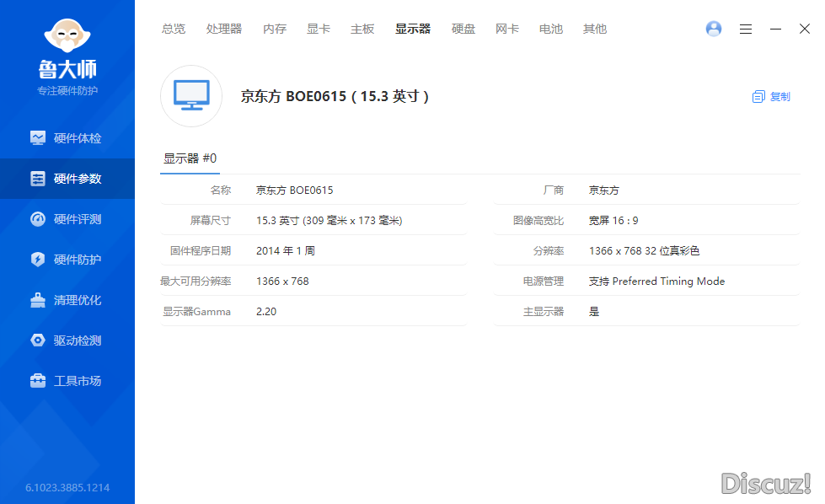
Task: Click the 电源管理 field label
Action: (543, 281)
